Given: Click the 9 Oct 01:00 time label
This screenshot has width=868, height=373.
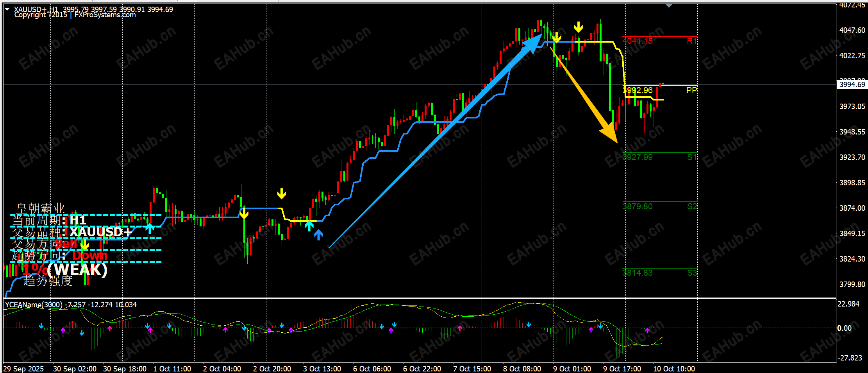Looking at the screenshot, I should pyautogui.click(x=572, y=369).
